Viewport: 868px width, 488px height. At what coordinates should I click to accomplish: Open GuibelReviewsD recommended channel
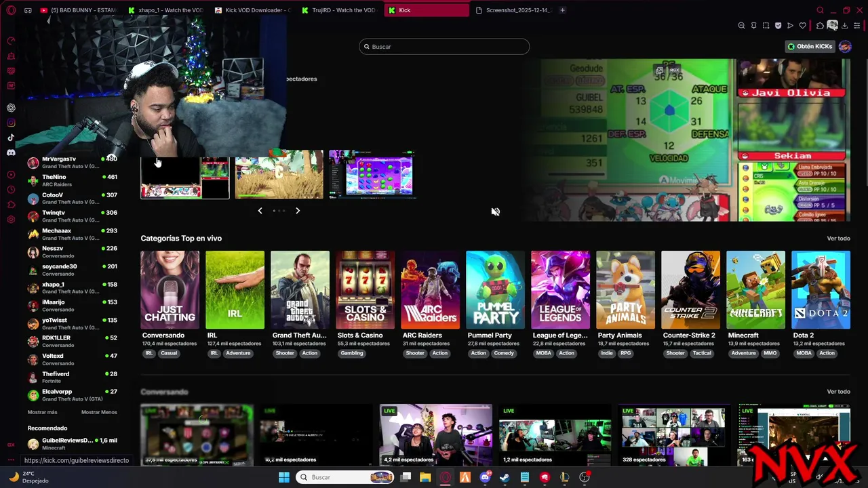73,443
